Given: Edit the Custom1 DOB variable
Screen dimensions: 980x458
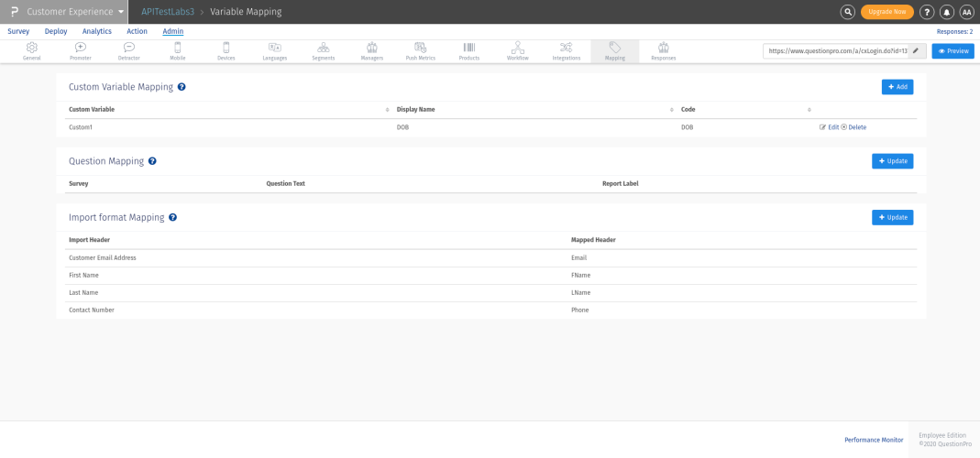Looking at the screenshot, I should (x=829, y=127).
